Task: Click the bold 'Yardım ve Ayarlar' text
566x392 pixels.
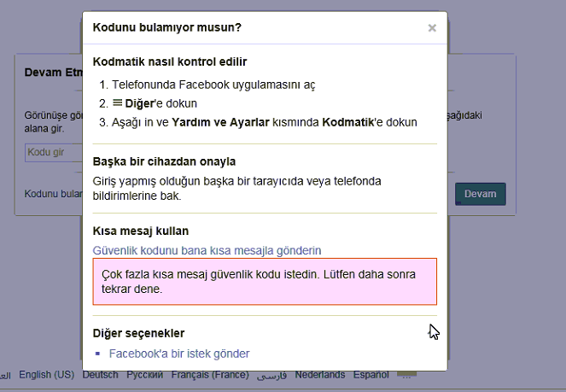Action: 220,122
